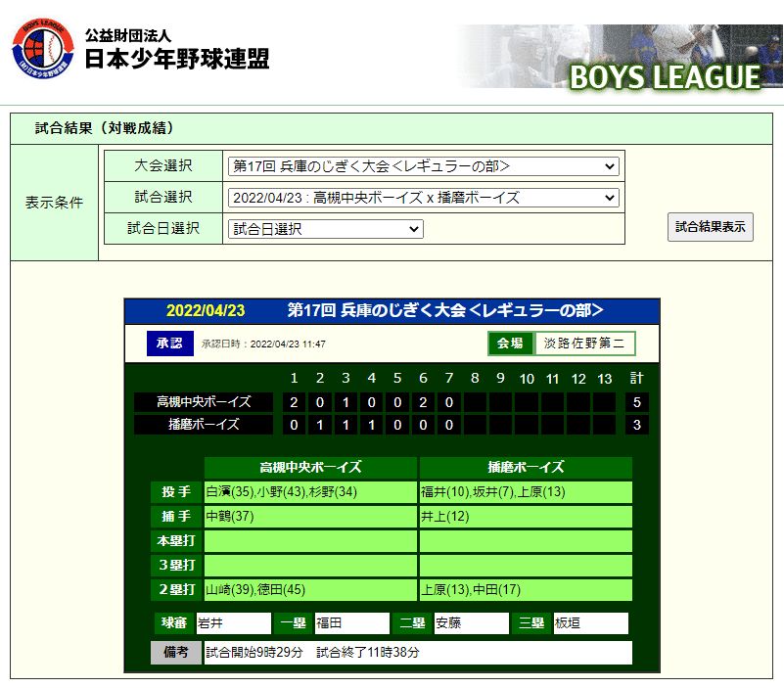This screenshot has height=688, width=784.
Task: Click the 試合結果表示 button
Action: 710,227
